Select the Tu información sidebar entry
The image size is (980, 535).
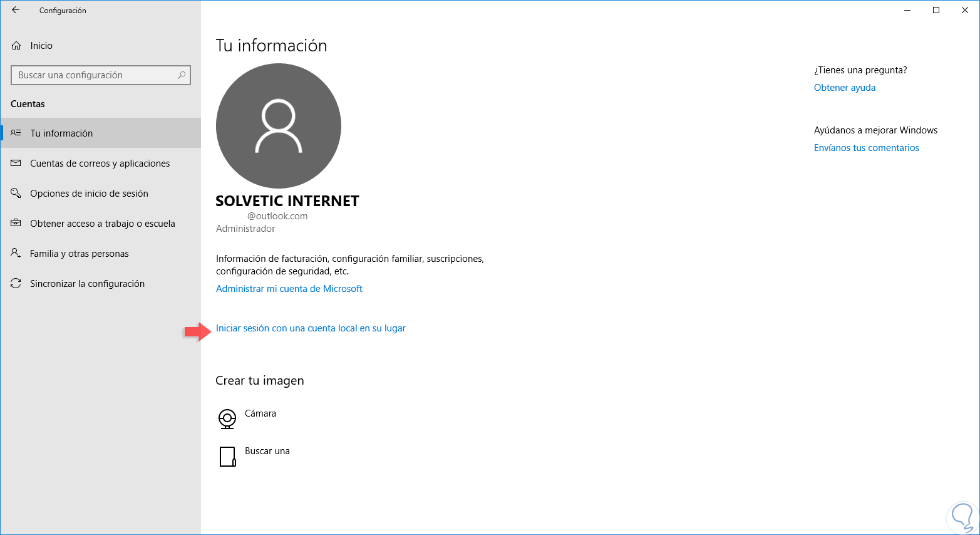coord(101,133)
